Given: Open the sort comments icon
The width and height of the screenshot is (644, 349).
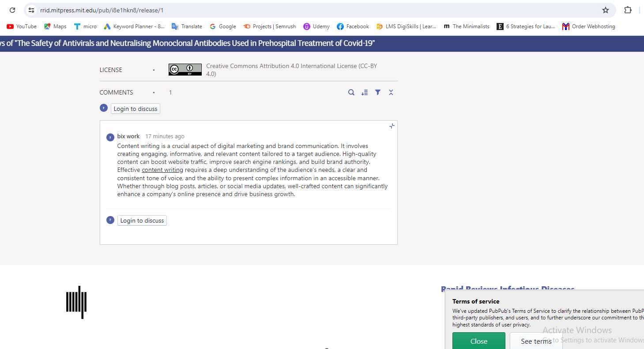Looking at the screenshot, I should tap(365, 92).
